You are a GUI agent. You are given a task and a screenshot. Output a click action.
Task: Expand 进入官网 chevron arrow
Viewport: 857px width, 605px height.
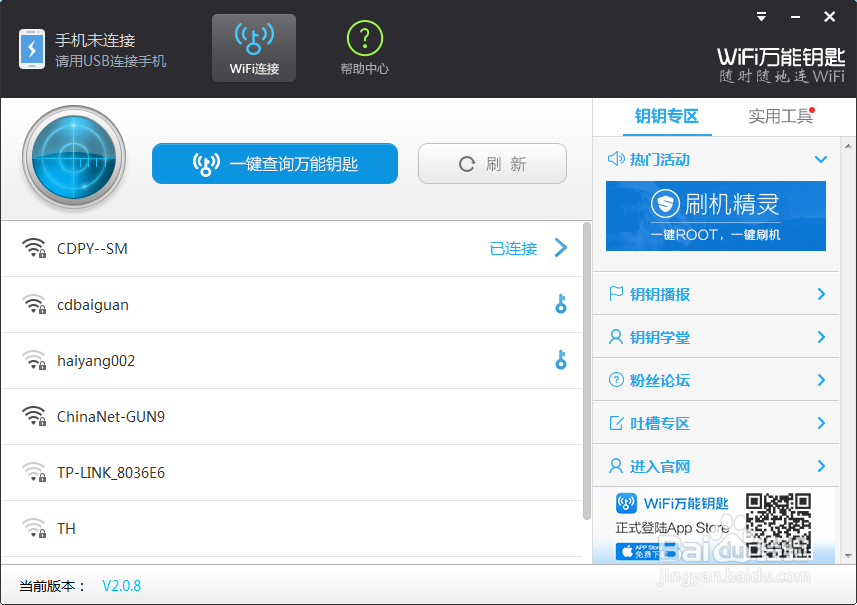tap(821, 466)
